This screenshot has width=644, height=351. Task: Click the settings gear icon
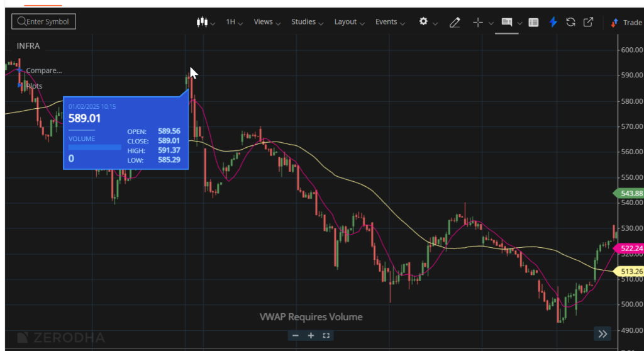[x=423, y=21]
